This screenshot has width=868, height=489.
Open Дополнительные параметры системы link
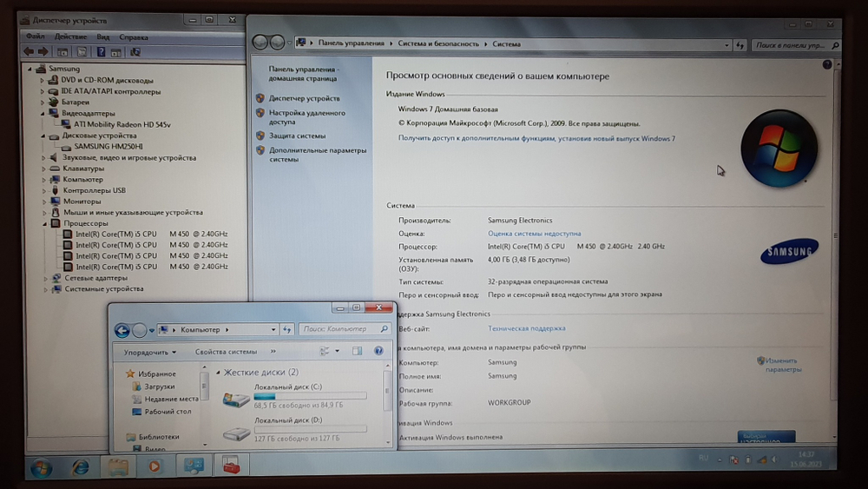[x=318, y=155]
